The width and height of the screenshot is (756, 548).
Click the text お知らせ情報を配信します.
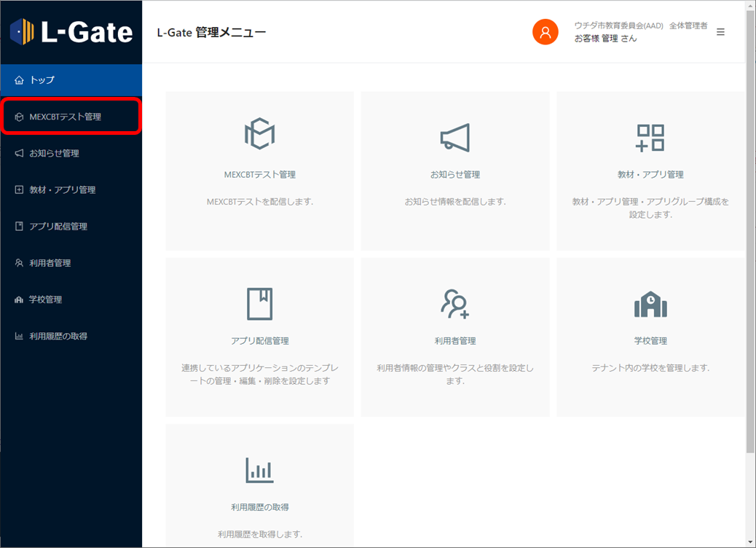[x=455, y=202]
